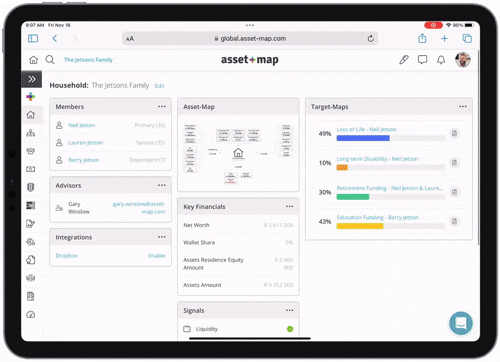Open the Dropbox integration link

67,255
